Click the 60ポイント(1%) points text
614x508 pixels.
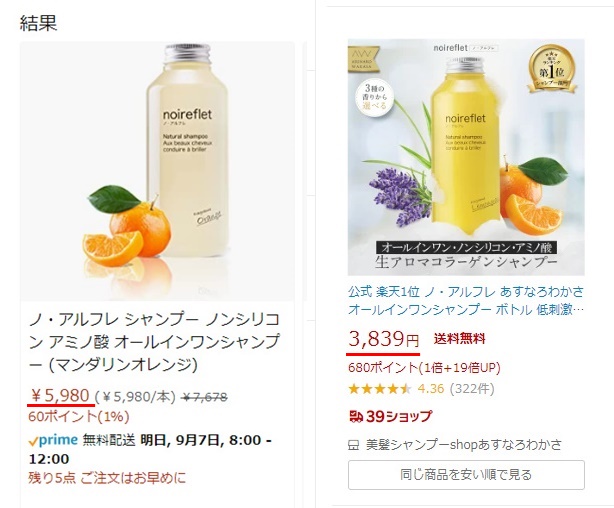(78, 416)
